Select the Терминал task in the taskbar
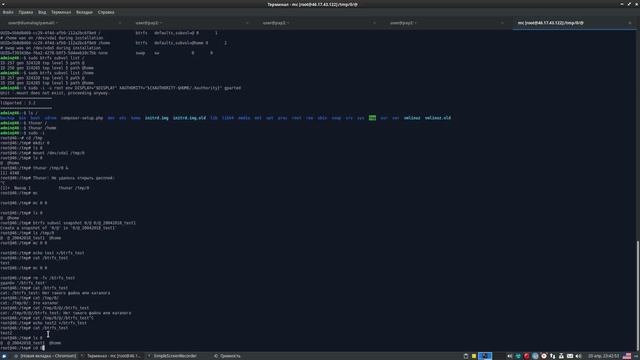The height and width of the screenshot is (360, 640). [111, 356]
